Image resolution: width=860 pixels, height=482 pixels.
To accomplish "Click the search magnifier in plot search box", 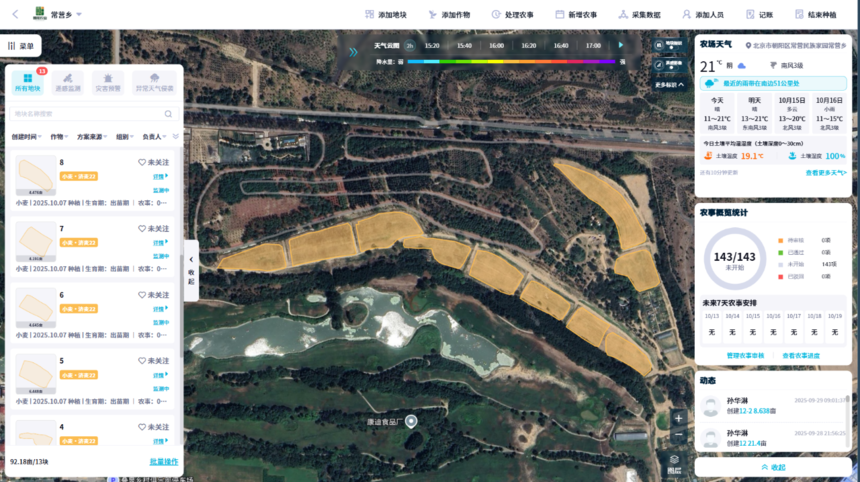I will 168,114.
